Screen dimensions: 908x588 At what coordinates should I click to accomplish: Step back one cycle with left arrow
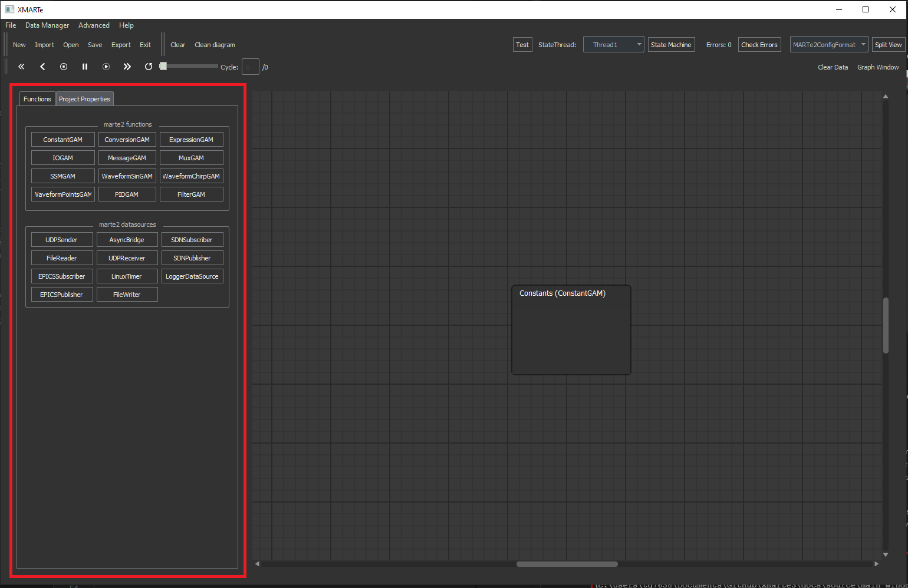pos(42,67)
